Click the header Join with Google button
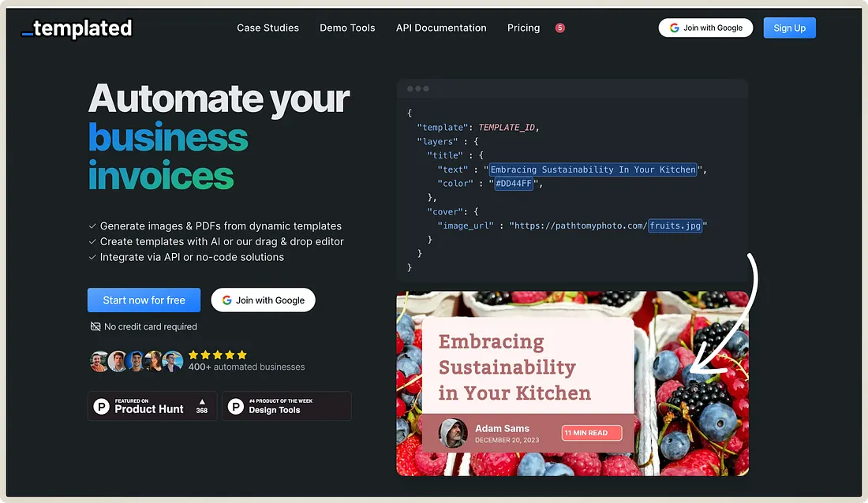 pyautogui.click(x=705, y=28)
